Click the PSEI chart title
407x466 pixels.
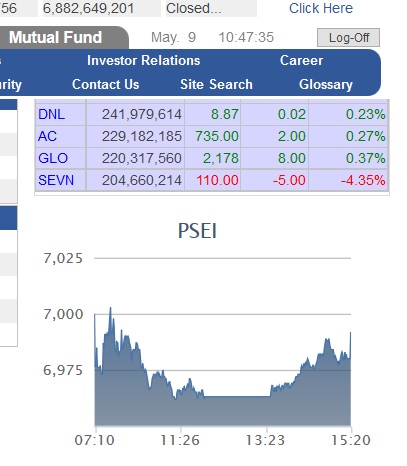click(197, 231)
